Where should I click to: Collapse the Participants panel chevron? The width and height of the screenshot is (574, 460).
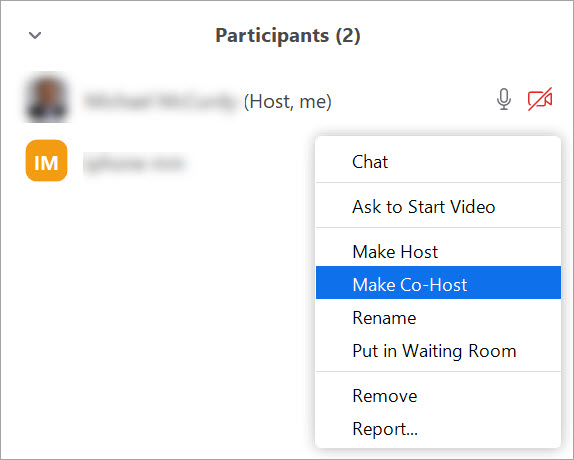pos(35,35)
